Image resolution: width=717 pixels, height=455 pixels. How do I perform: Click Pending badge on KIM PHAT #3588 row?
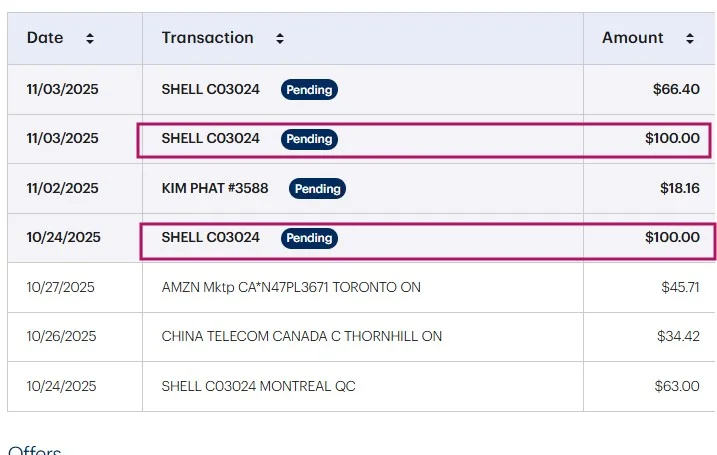(x=318, y=188)
